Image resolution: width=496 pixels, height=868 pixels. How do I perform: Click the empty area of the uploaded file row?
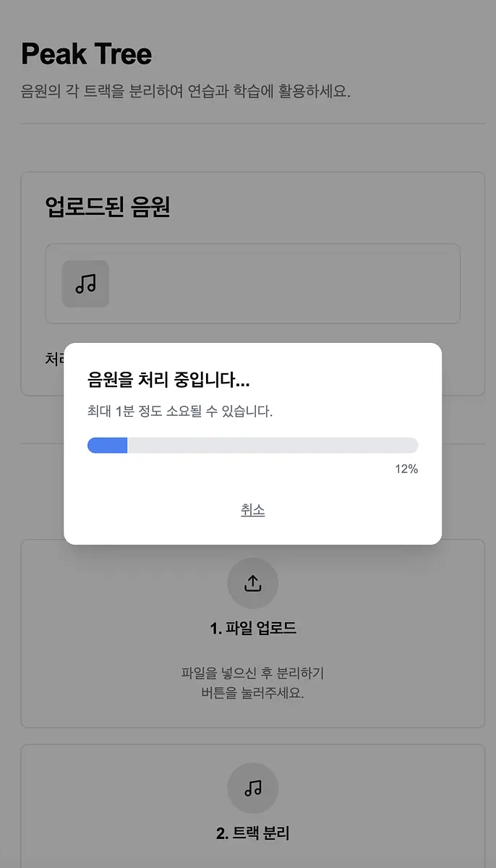tap(285, 284)
